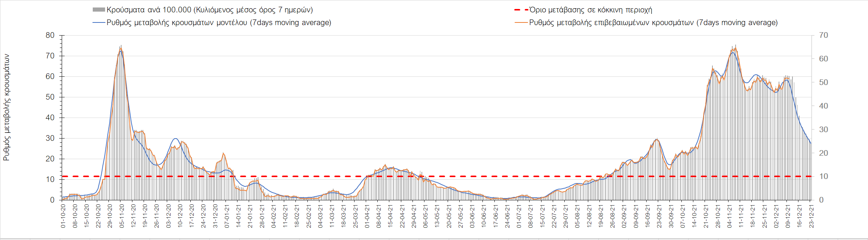Click the vertical axis title 'Ρυθμός μεταβολής κρουσμάτων'

click(6, 107)
